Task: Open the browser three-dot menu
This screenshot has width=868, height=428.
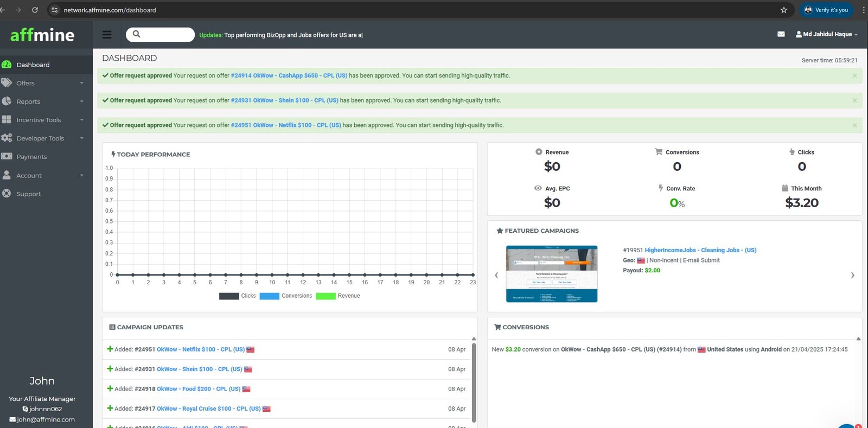Action: click(x=863, y=10)
